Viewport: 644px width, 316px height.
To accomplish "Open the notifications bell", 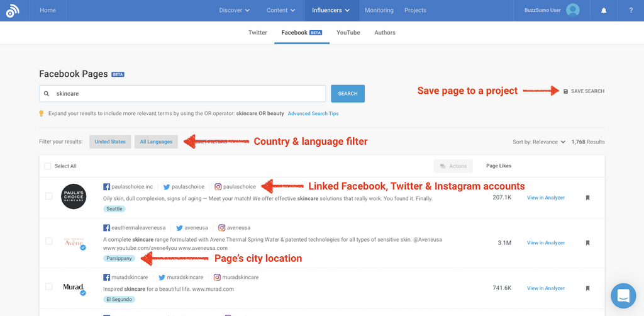I will click(604, 11).
